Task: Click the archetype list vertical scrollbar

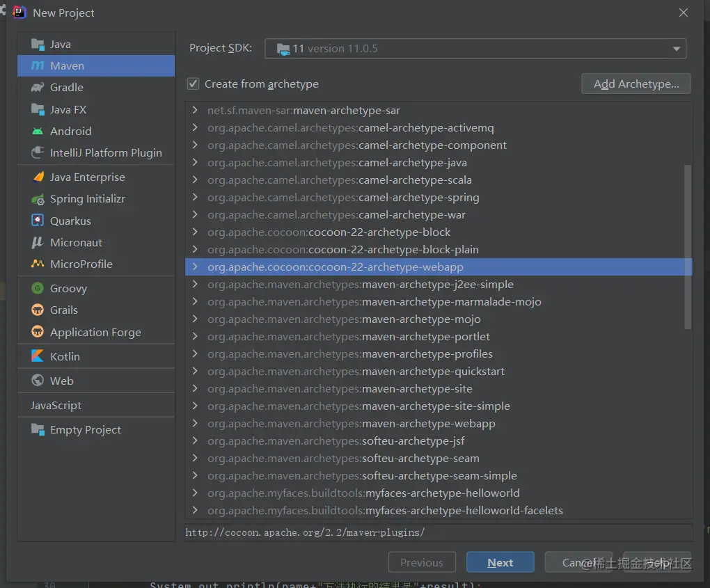Action: point(687,247)
